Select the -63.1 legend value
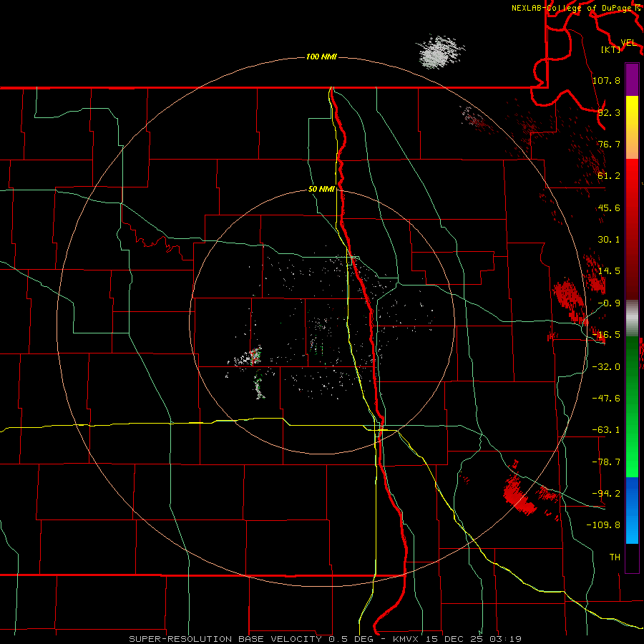This screenshot has height=644, width=644. click(x=606, y=430)
